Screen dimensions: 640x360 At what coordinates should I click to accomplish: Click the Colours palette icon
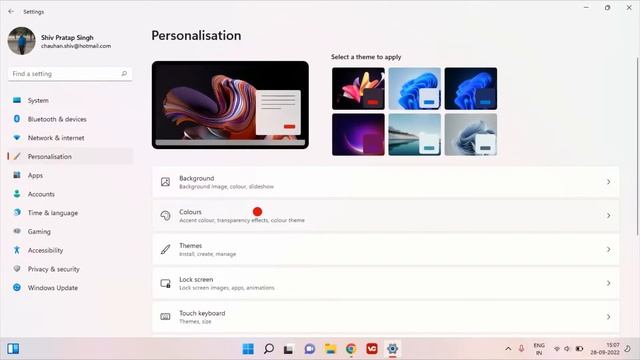(165, 216)
